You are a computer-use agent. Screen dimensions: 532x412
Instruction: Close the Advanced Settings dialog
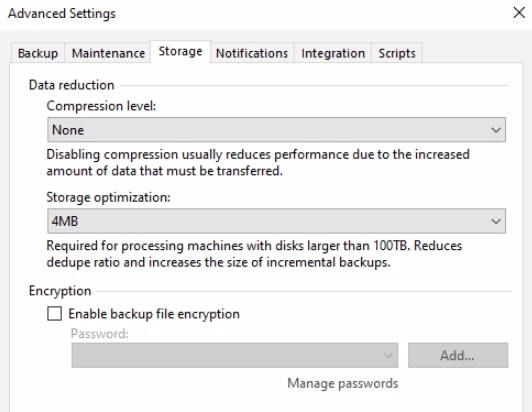519,13
